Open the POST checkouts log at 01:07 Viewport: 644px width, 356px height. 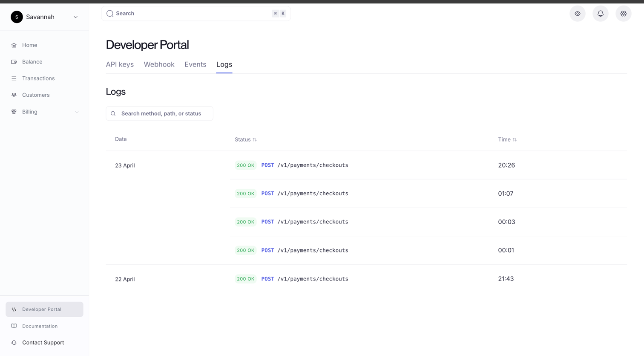click(x=305, y=194)
